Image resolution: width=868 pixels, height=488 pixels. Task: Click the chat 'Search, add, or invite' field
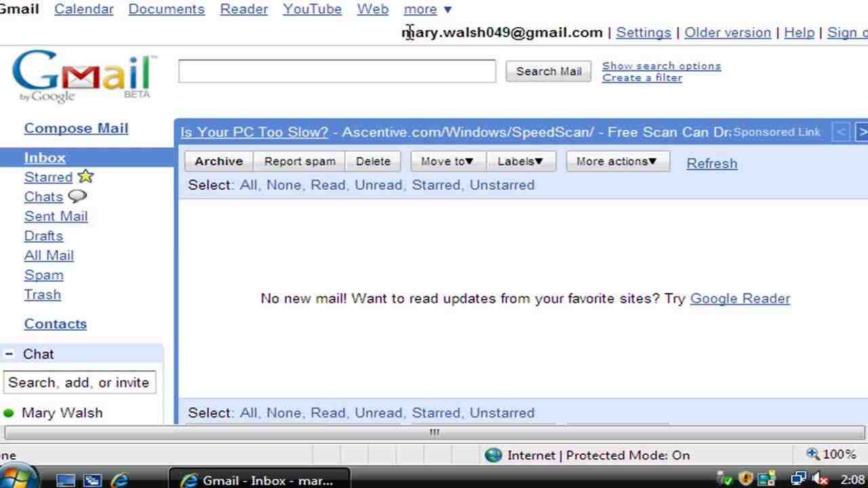(x=79, y=382)
